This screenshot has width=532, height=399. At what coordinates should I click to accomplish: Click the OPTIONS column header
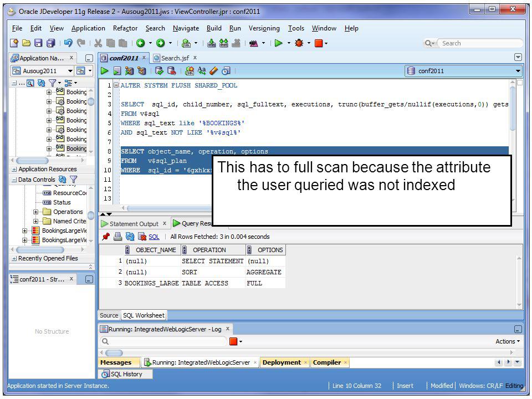[265, 250]
